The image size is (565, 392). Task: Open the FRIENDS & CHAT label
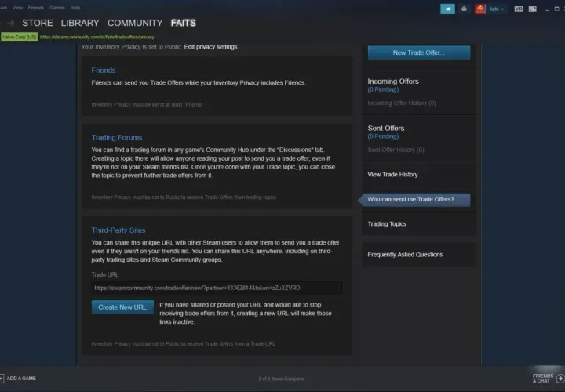[543, 379]
